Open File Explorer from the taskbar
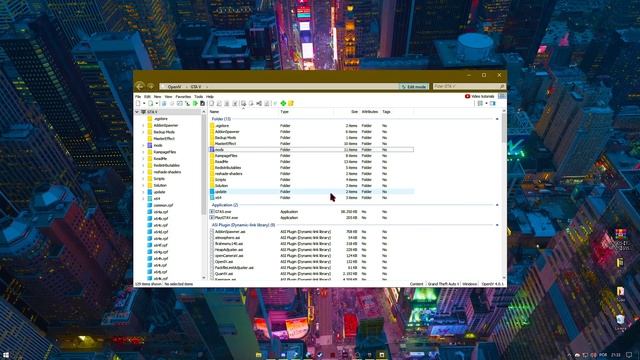The image size is (640, 360). (x=259, y=356)
